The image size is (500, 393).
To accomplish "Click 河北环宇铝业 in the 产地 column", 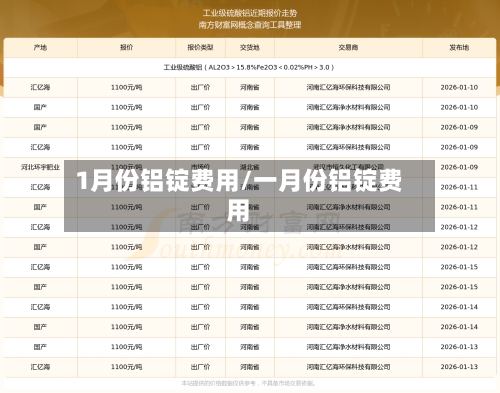I will pyautogui.click(x=40, y=167).
